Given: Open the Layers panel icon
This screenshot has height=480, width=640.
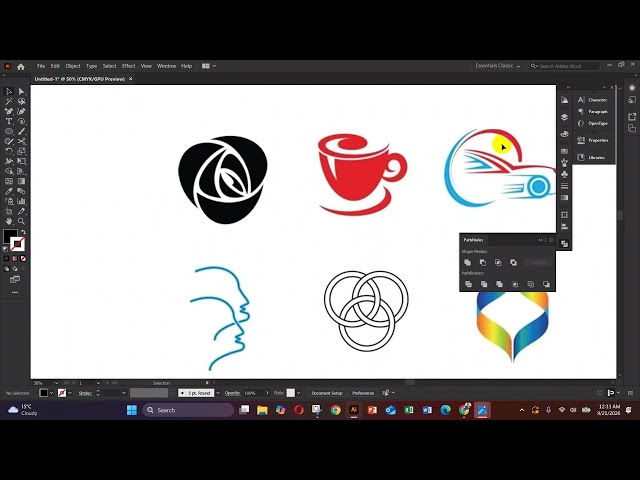Looking at the screenshot, I should pyautogui.click(x=564, y=117).
